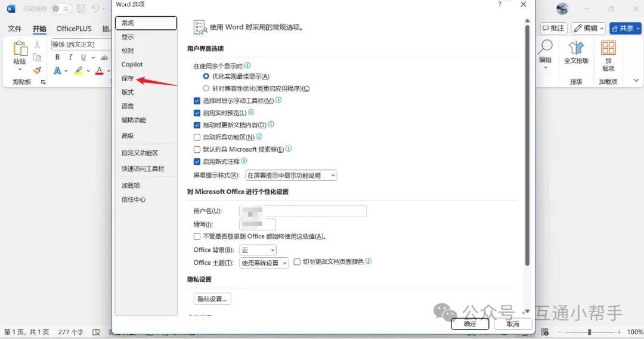Image resolution: width=644 pixels, height=339 pixels.
Task: Click info icon beside 启用新式注释
Action: [x=244, y=161]
